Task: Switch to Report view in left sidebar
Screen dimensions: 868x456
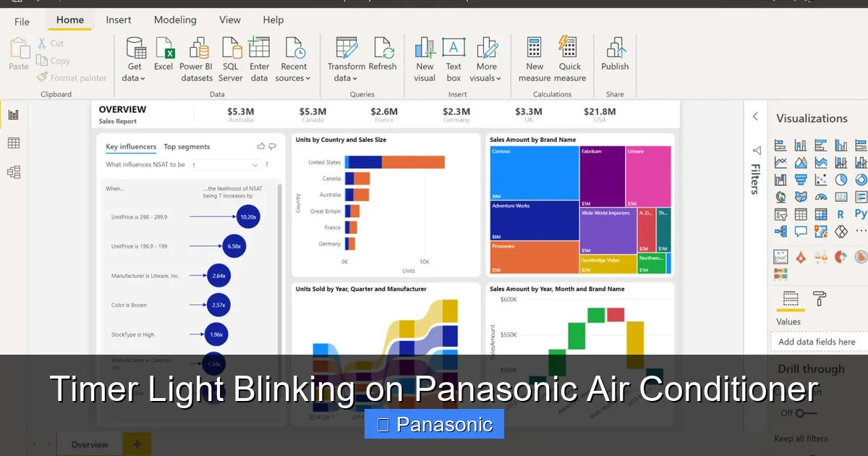Action: click(x=14, y=114)
